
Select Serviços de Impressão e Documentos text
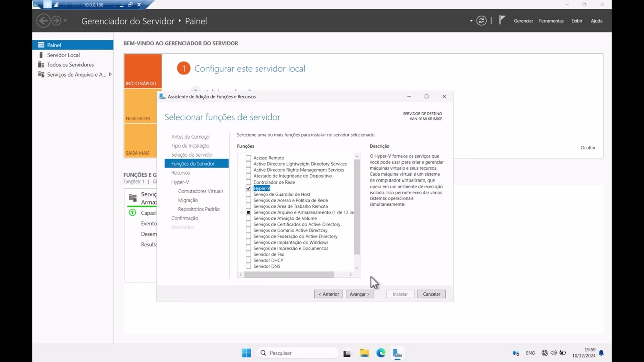click(290, 248)
